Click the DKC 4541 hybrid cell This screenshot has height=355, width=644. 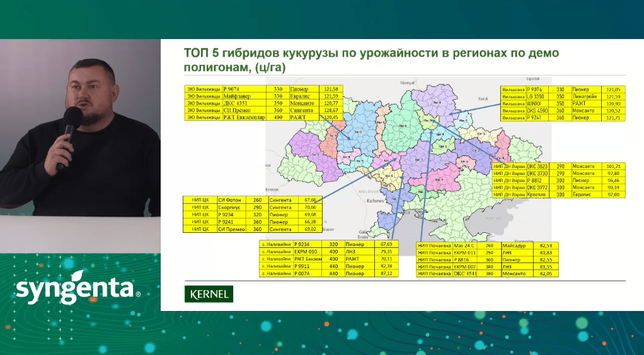pos(465,273)
